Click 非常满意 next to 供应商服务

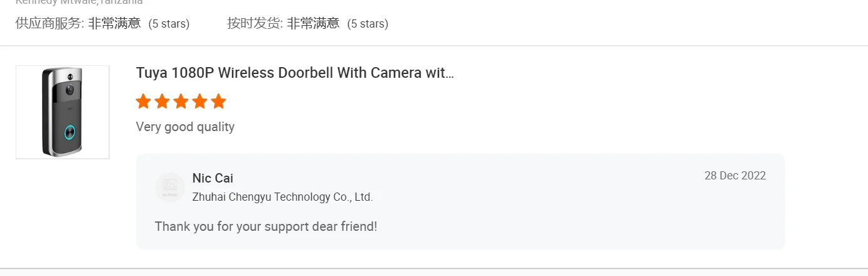[x=114, y=24]
